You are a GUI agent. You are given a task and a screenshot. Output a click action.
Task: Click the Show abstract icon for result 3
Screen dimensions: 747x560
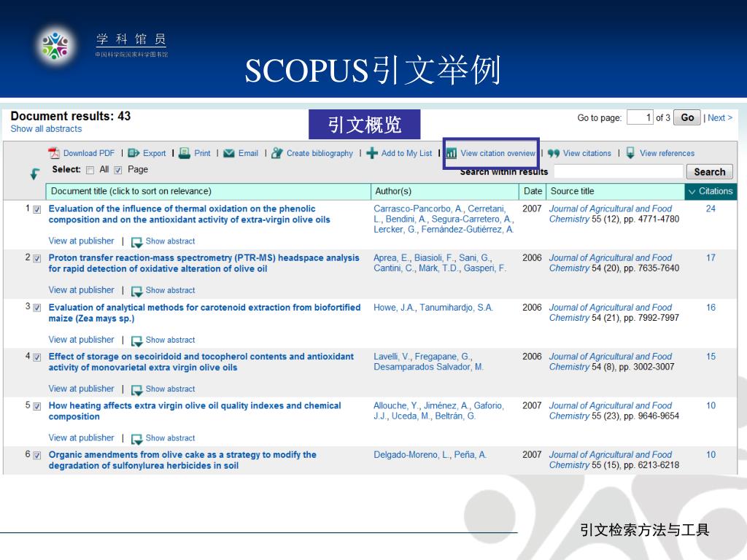[136, 341]
